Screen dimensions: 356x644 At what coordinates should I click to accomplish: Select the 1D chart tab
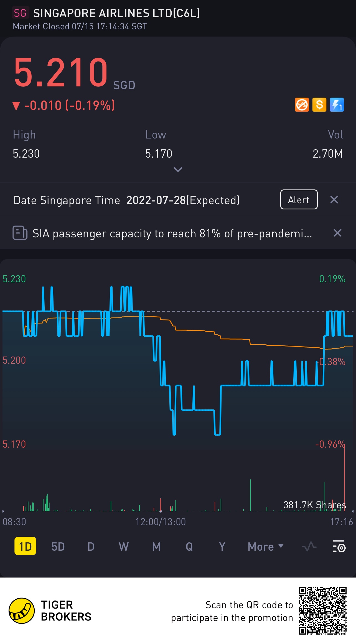[x=25, y=546]
